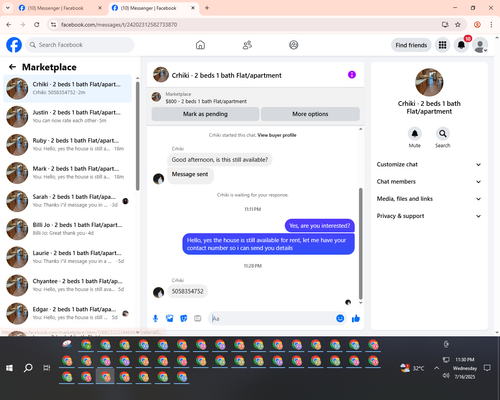
Task: Open the Home icon in top navigation
Action: pos(200,45)
